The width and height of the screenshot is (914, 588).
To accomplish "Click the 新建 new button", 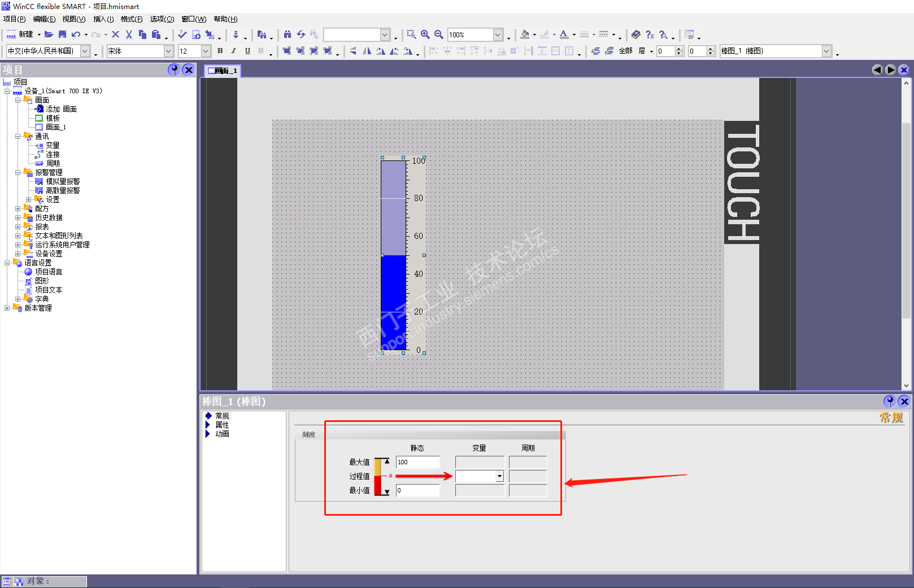I will click(x=20, y=34).
